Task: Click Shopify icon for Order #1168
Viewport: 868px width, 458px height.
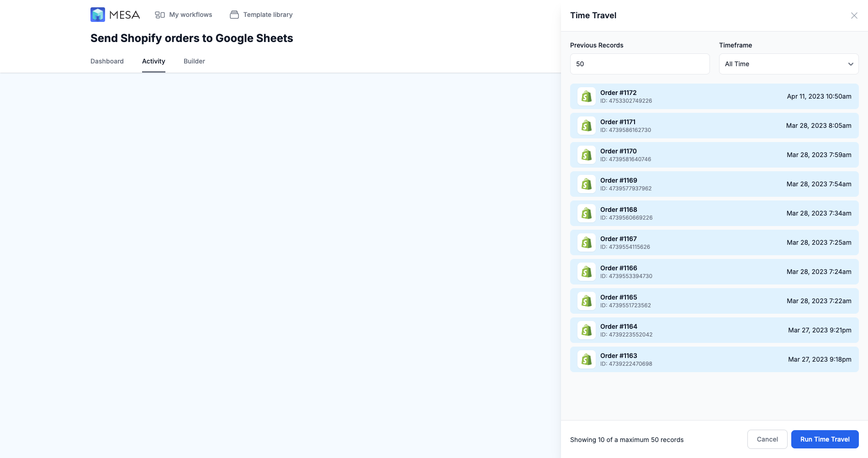Action: (x=587, y=213)
